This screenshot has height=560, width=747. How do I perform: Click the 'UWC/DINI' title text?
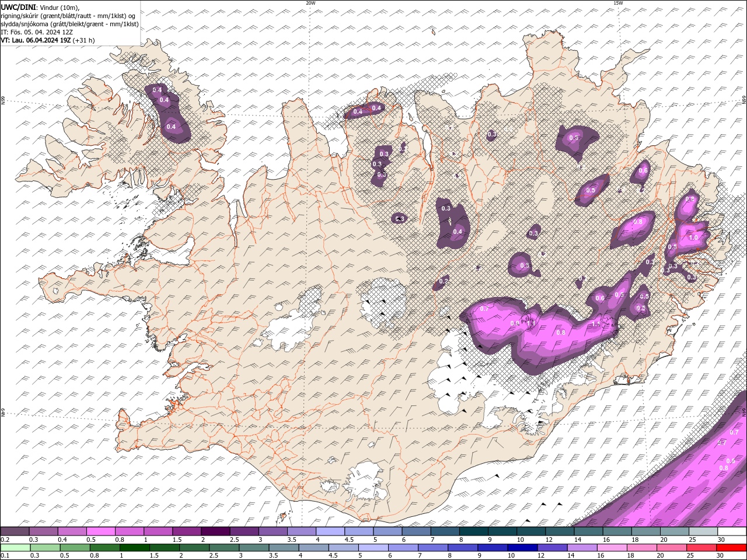tap(18, 6)
